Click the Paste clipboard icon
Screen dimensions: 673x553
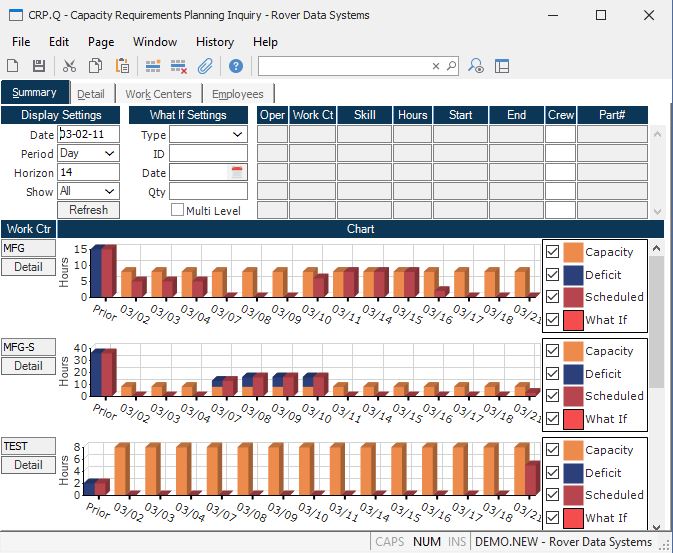(122, 66)
